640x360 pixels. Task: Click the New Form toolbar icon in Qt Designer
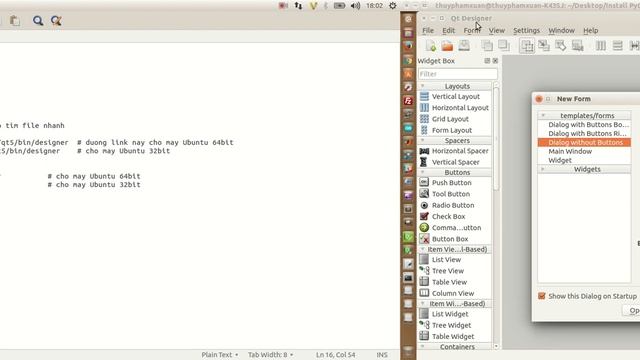[x=431, y=46]
